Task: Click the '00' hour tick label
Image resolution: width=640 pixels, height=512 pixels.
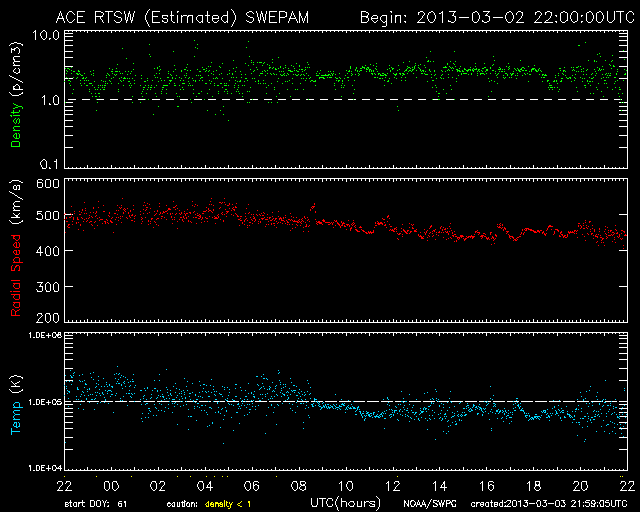Action: (111, 486)
